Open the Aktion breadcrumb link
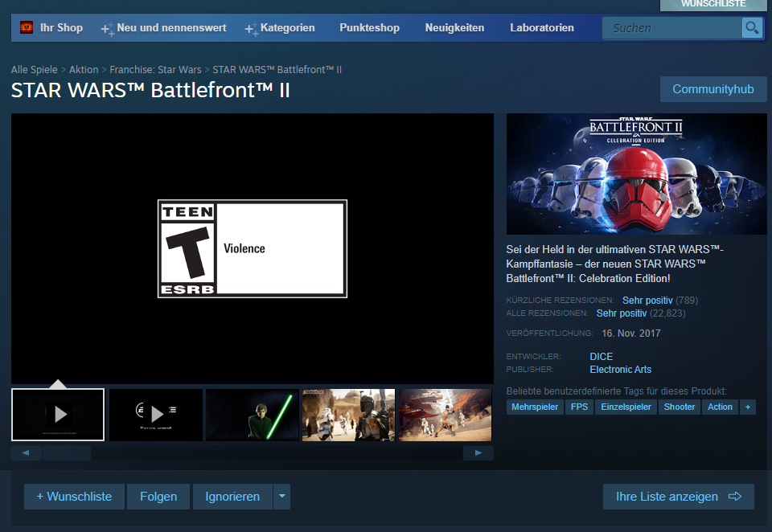This screenshot has width=772, height=532. pos(84,69)
